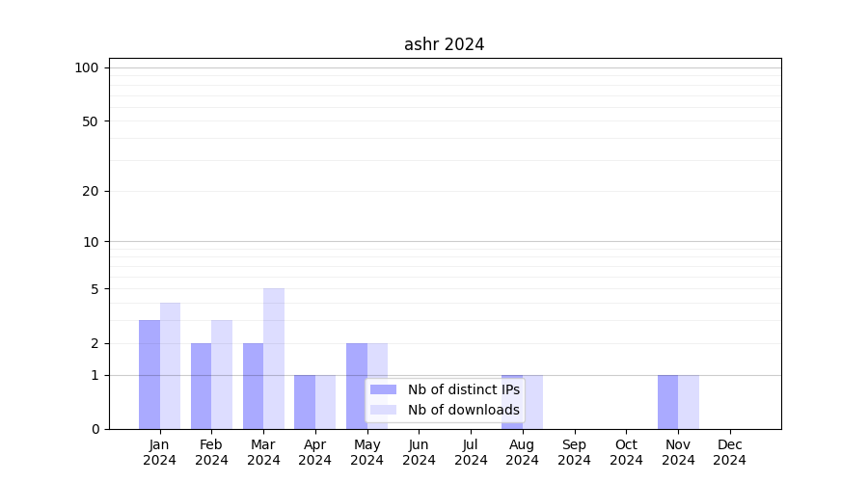Viewport: 868px width, 482px height.
Task: Click the '20' y-axis tick label
Action: 91,191
